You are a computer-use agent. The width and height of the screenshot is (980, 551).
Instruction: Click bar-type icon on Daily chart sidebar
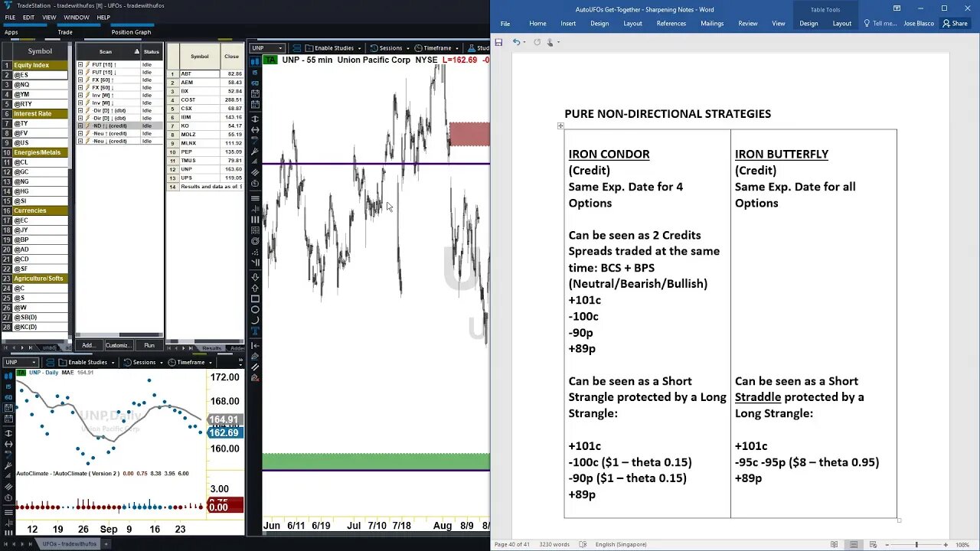tap(8, 376)
